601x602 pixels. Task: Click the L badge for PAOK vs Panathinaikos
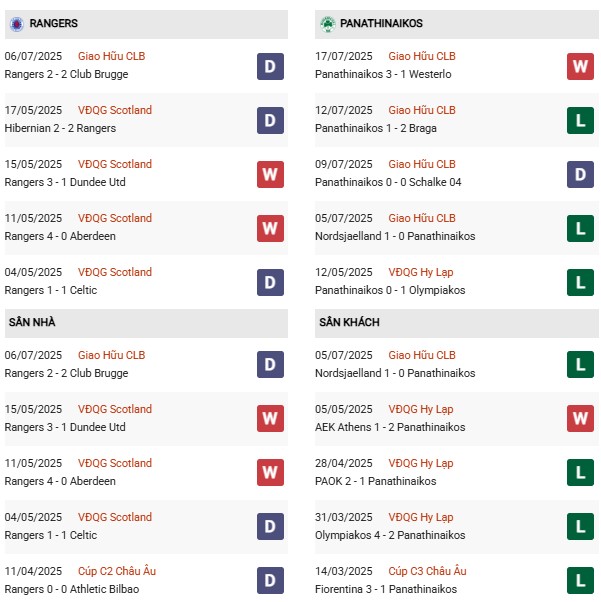pyautogui.click(x=580, y=473)
